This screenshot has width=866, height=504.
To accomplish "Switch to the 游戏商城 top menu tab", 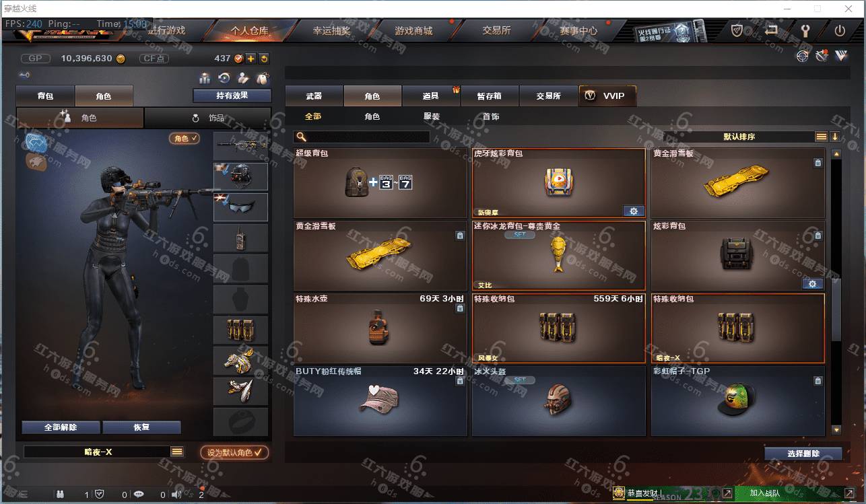I will click(413, 31).
